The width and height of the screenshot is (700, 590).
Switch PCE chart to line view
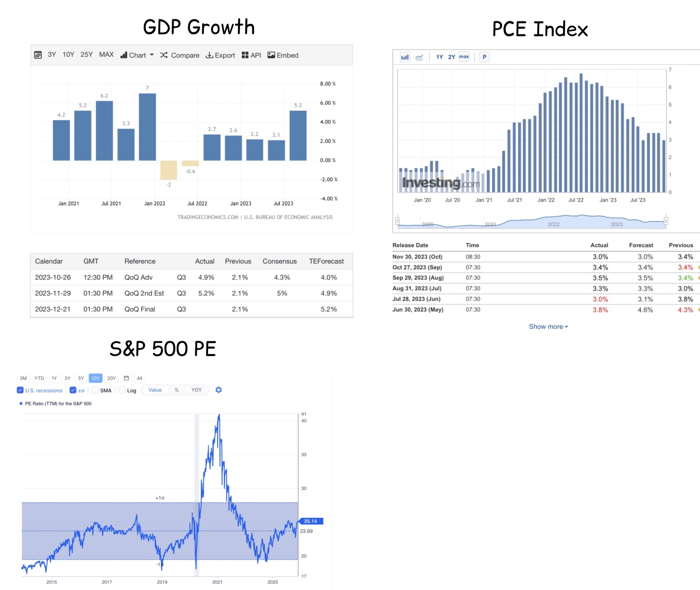pos(419,57)
